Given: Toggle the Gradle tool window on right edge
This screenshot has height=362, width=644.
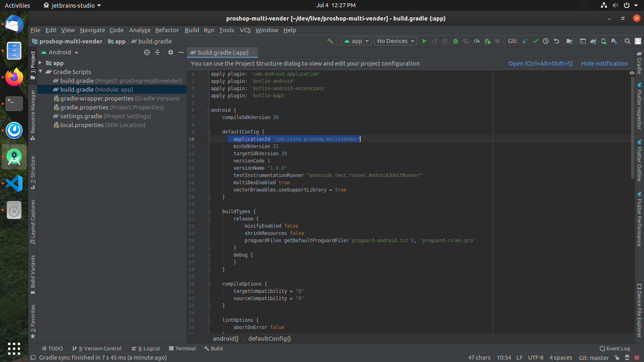Looking at the screenshot, I should [x=639, y=63].
